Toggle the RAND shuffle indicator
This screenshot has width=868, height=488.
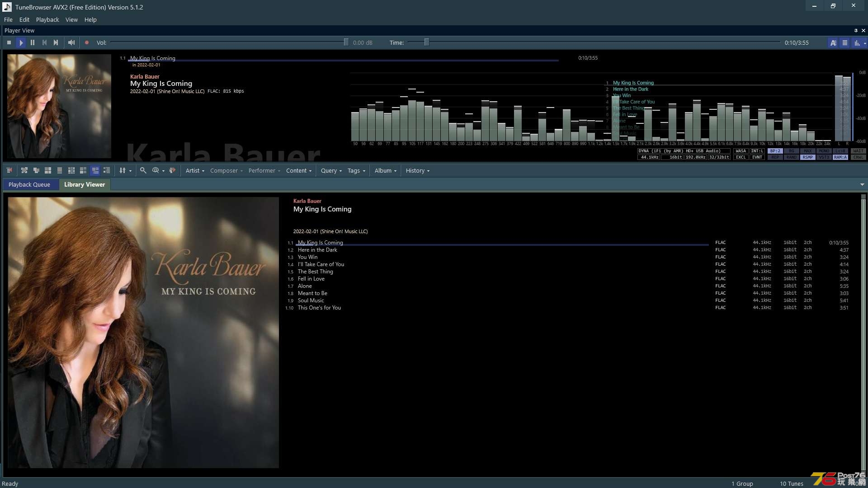point(792,157)
